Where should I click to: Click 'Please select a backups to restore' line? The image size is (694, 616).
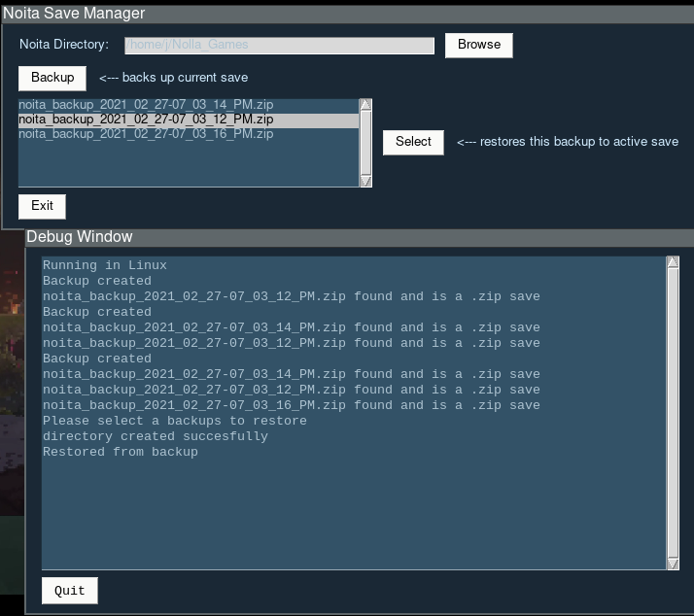[174, 421]
